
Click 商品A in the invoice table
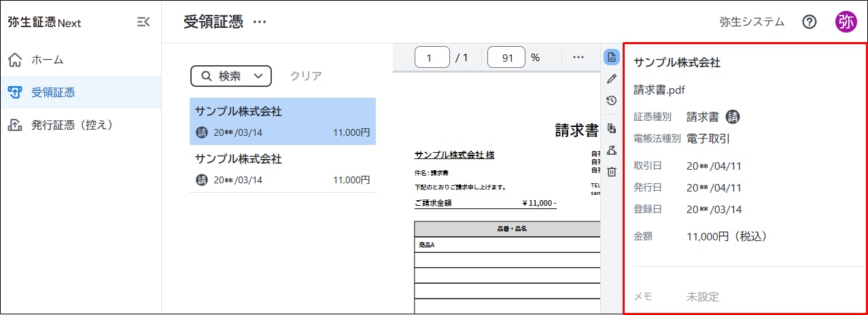tap(427, 244)
